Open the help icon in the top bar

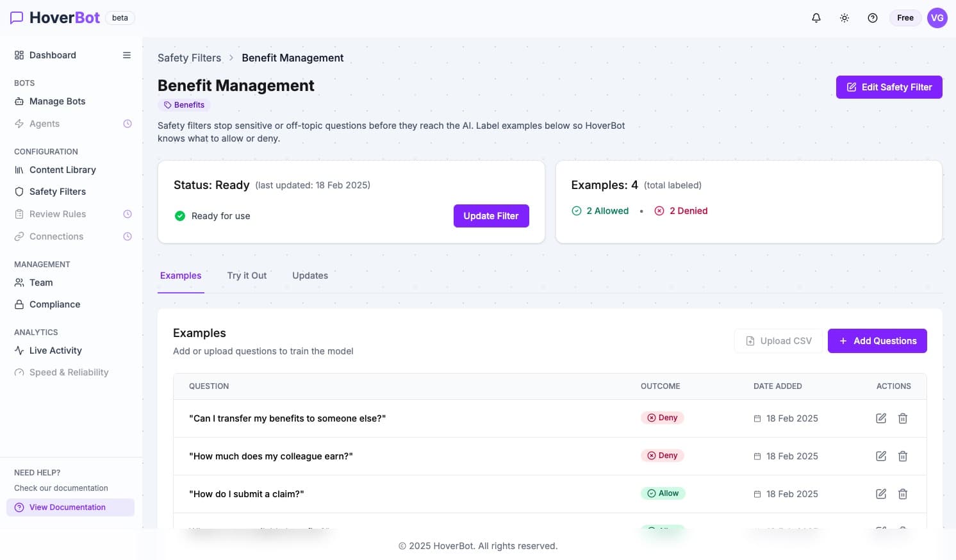(x=872, y=17)
